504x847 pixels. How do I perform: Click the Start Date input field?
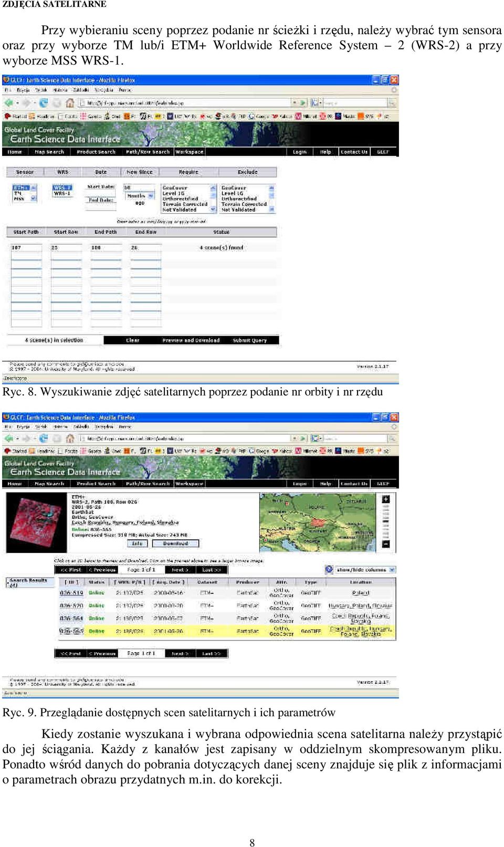click(x=101, y=193)
